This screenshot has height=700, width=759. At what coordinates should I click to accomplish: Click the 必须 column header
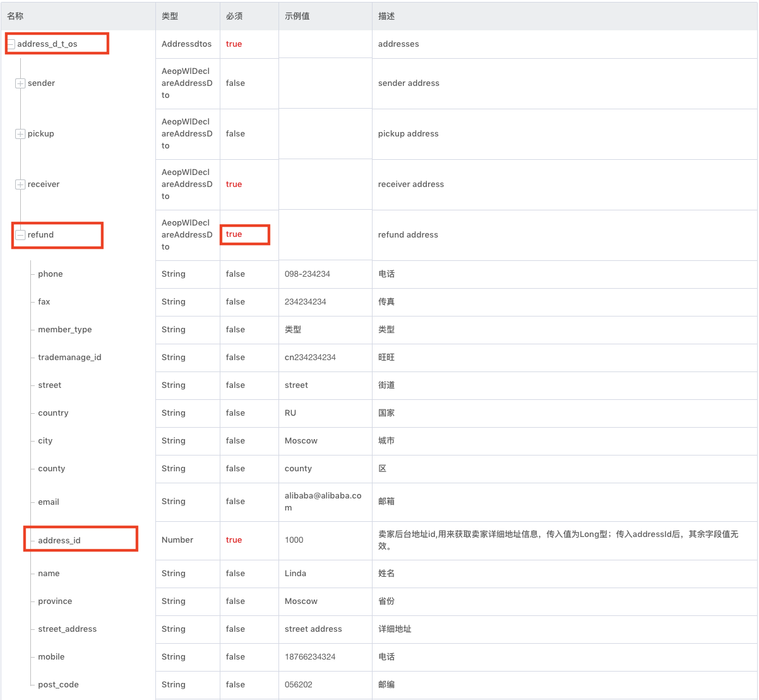pyautogui.click(x=234, y=16)
